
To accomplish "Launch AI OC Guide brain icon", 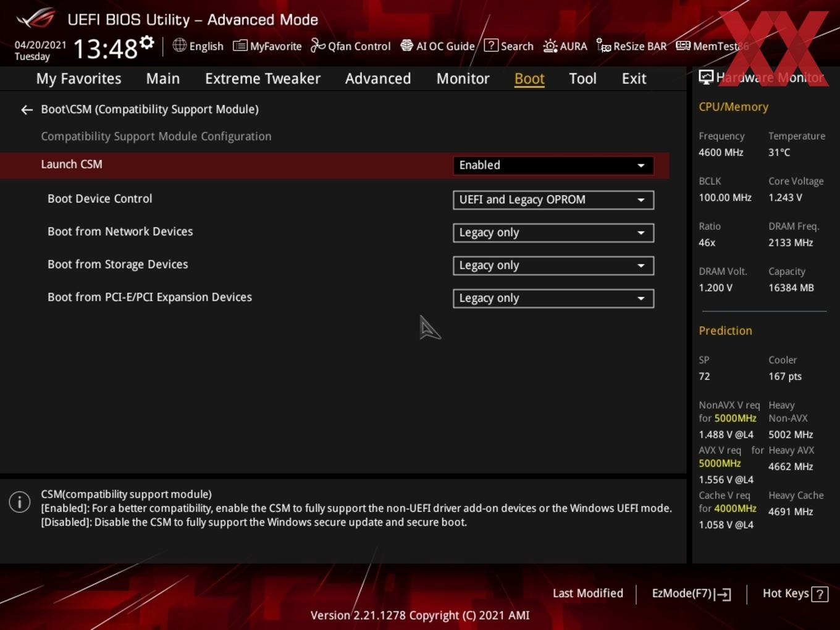I will tap(406, 46).
